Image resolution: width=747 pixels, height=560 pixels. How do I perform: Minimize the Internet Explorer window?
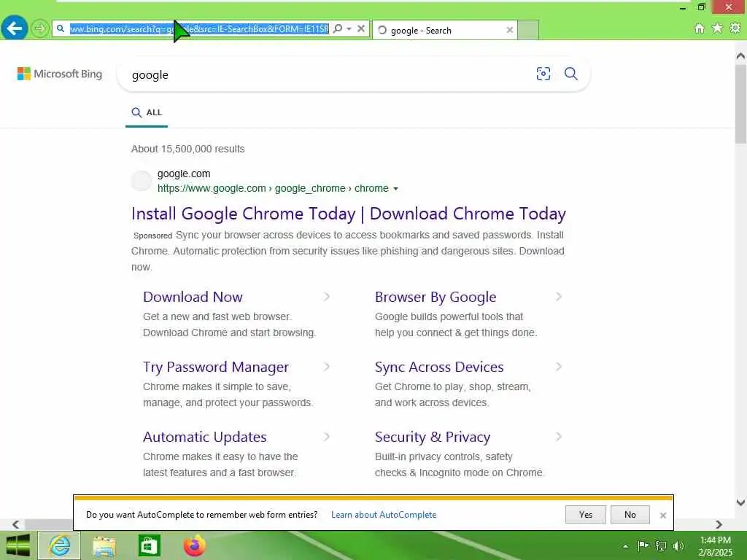click(683, 7)
